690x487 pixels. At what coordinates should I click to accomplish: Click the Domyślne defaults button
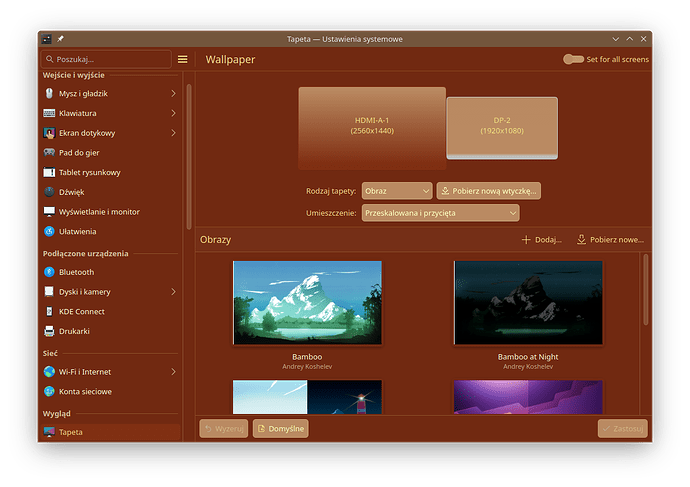pos(281,428)
